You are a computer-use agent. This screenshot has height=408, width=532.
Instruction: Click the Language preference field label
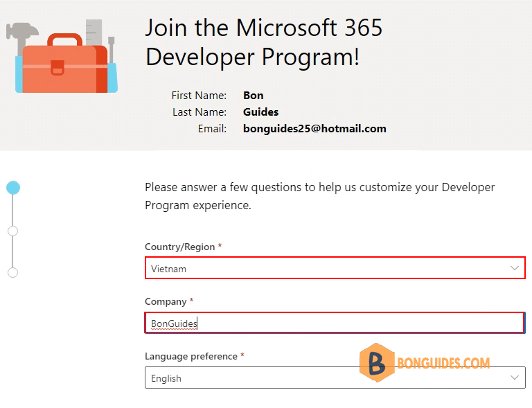(191, 356)
